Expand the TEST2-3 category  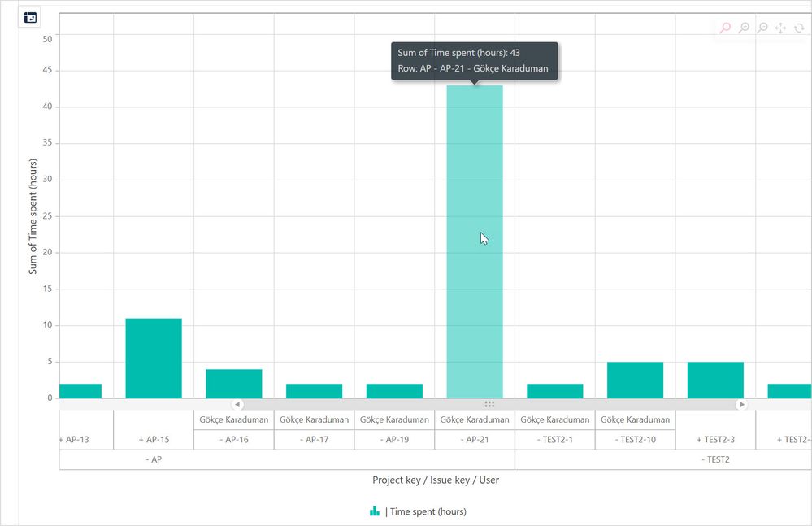click(715, 439)
